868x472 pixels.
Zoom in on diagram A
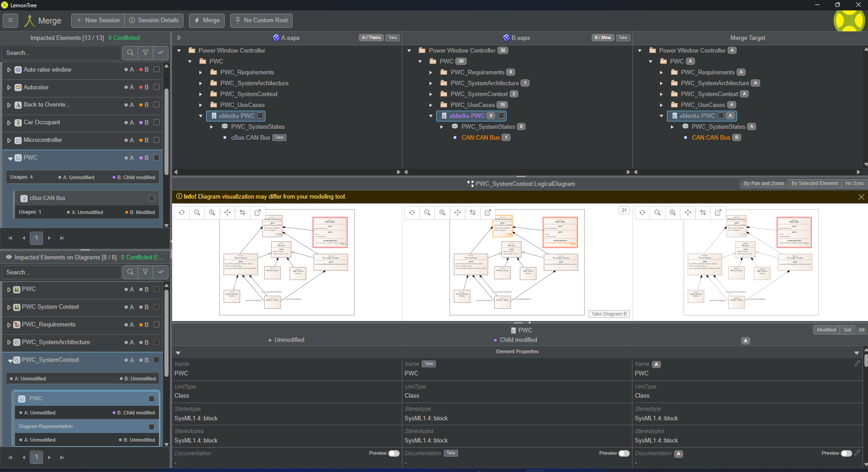point(212,212)
